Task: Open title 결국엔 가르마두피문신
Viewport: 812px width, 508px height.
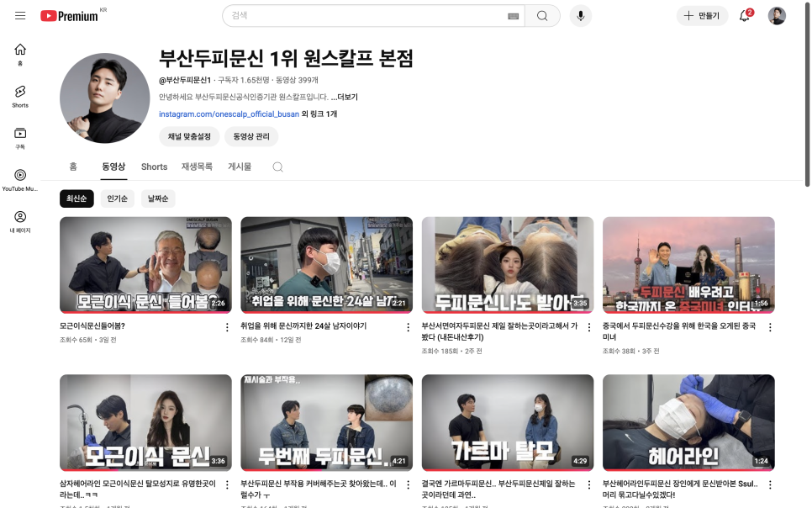Action: tap(498, 489)
